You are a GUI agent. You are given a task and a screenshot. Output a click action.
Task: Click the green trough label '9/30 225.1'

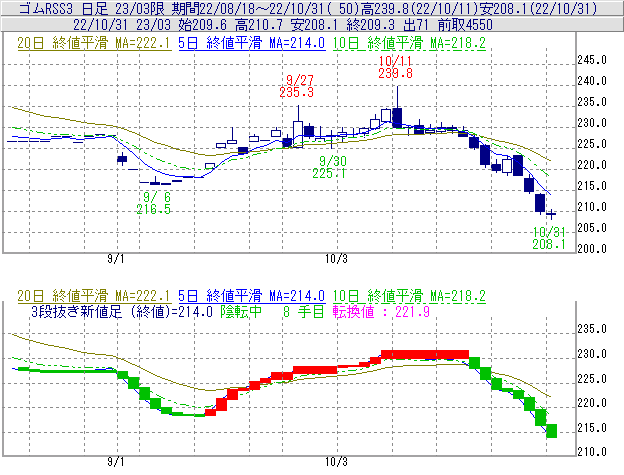click(329, 167)
